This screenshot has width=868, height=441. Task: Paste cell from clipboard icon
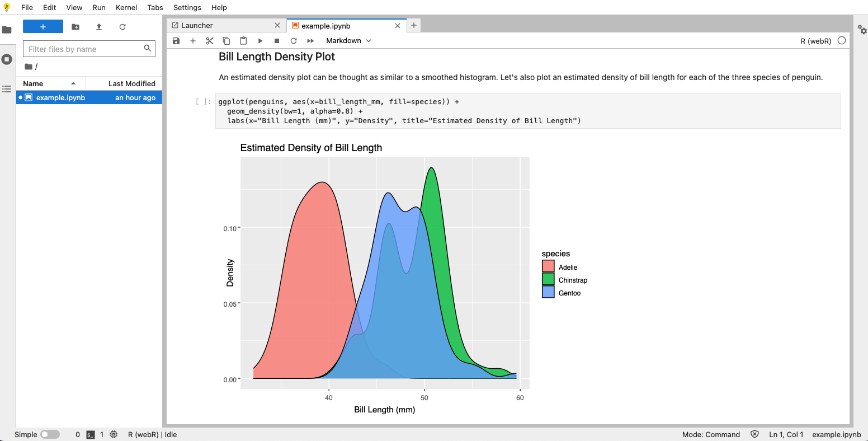[x=243, y=41]
